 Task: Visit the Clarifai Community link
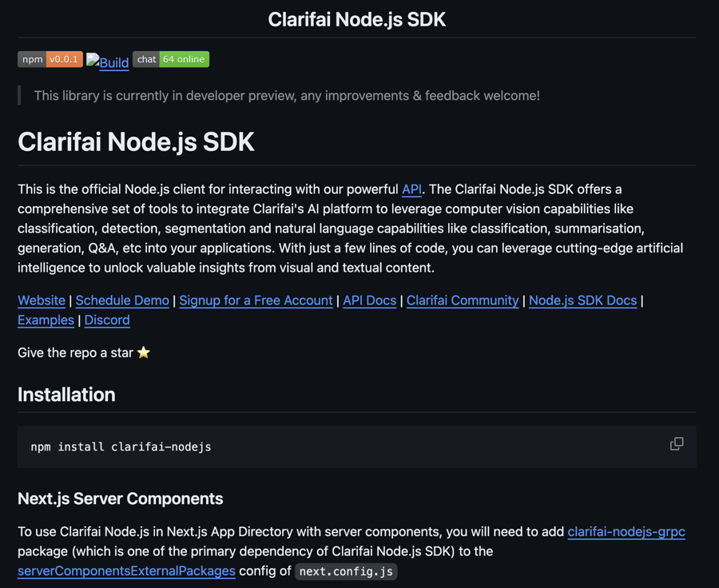tap(463, 300)
